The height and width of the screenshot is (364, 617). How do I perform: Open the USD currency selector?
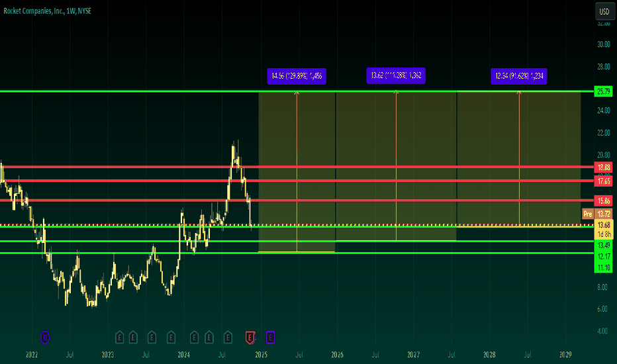[x=604, y=11]
